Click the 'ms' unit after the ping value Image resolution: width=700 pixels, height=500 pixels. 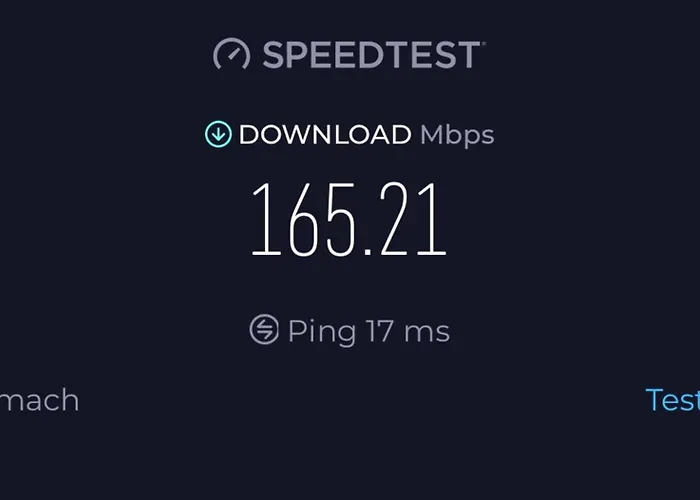pyautogui.click(x=427, y=333)
